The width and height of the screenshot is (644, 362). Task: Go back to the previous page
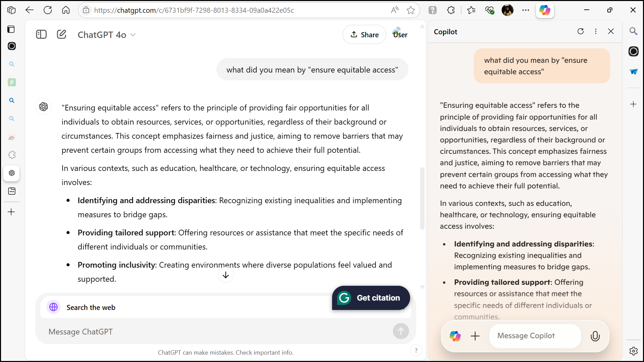[x=30, y=10]
